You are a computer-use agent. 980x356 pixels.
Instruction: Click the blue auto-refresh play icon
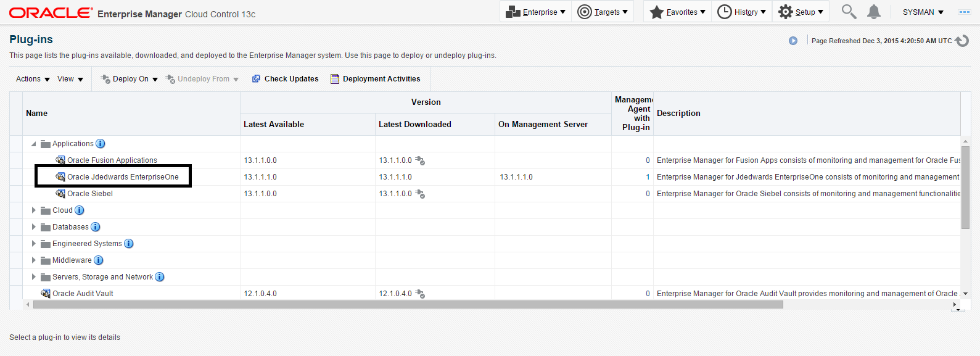(x=793, y=41)
